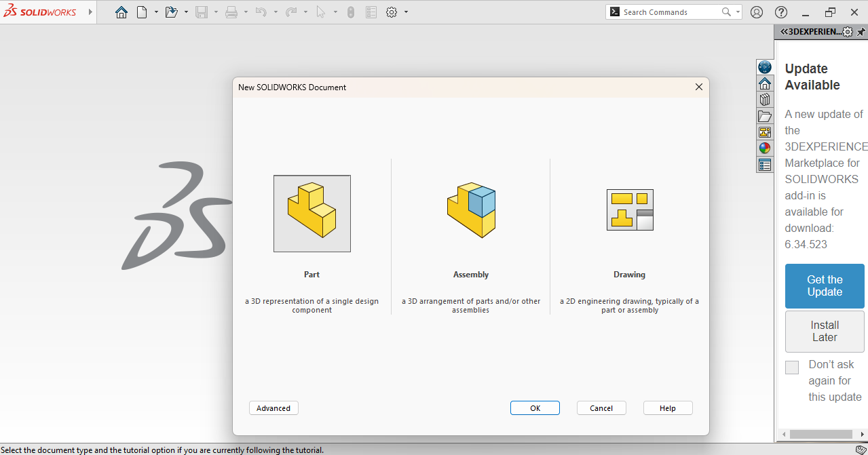Expand the SOLIDWORKS menu flyout arrow
This screenshot has height=455, width=868.
click(90, 12)
